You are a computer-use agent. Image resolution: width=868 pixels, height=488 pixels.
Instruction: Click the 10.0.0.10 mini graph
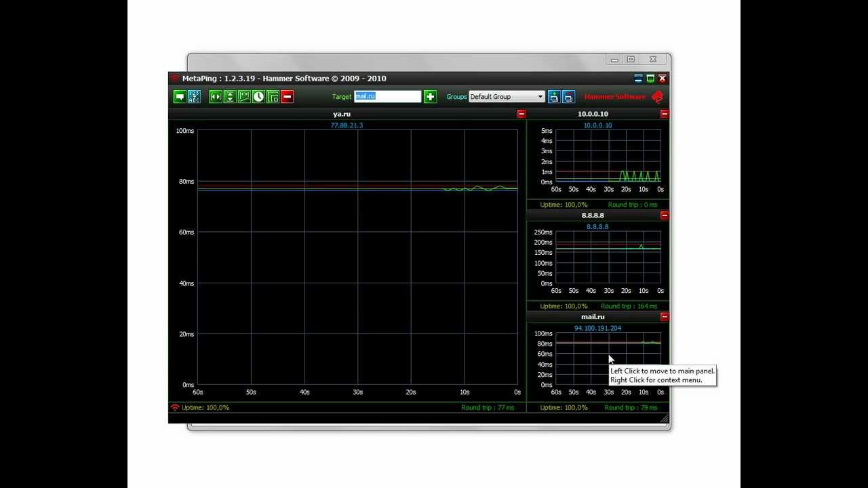[608, 156]
